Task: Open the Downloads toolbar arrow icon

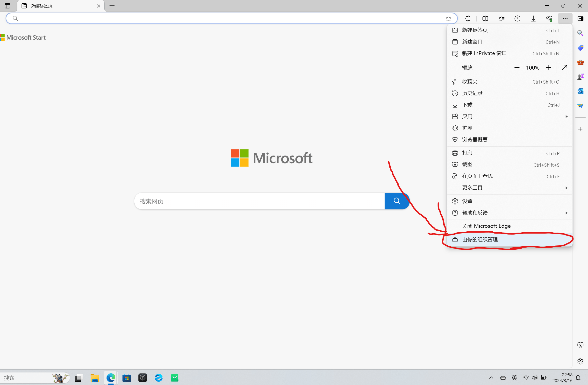Action: coord(533,18)
